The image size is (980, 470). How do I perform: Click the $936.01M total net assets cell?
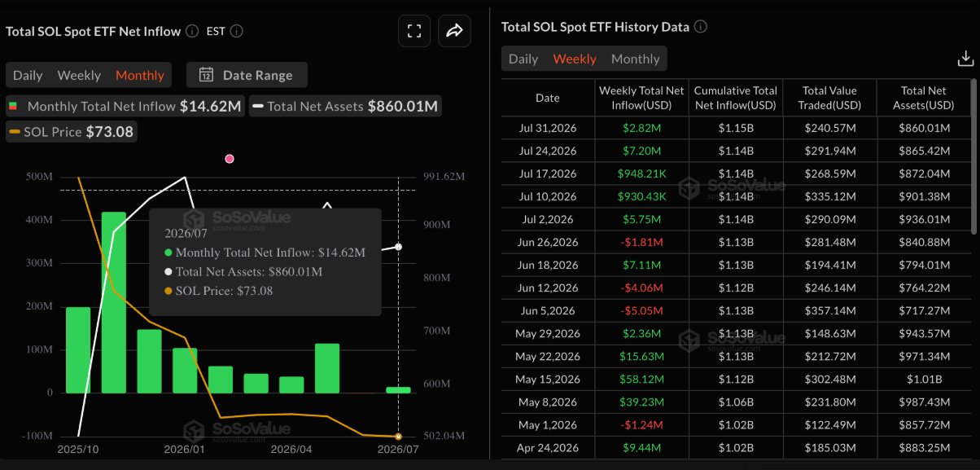point(924,219)
